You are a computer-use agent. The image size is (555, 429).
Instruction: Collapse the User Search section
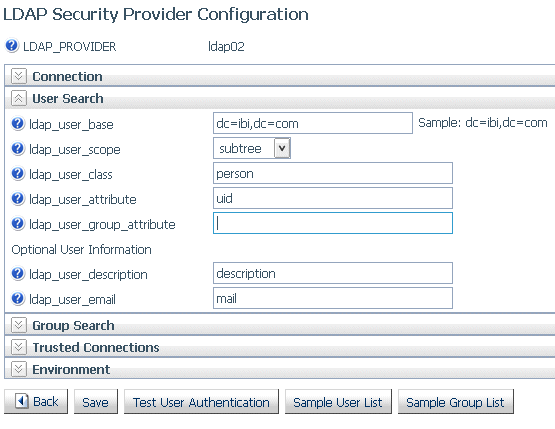click(19, 98)
